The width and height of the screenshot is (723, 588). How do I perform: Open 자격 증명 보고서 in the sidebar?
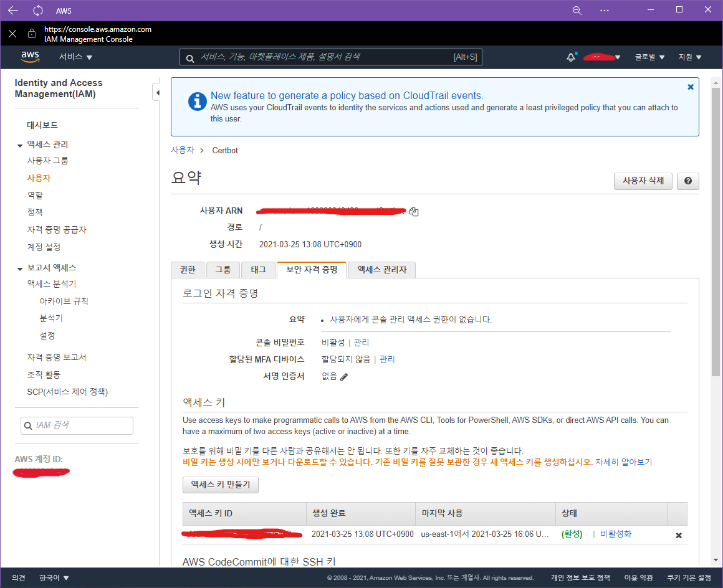click(x=57, y=357)
